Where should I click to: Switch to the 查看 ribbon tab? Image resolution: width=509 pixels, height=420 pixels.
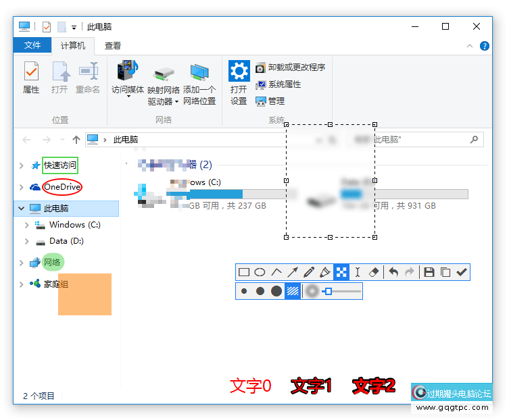(x=113, y=45)
